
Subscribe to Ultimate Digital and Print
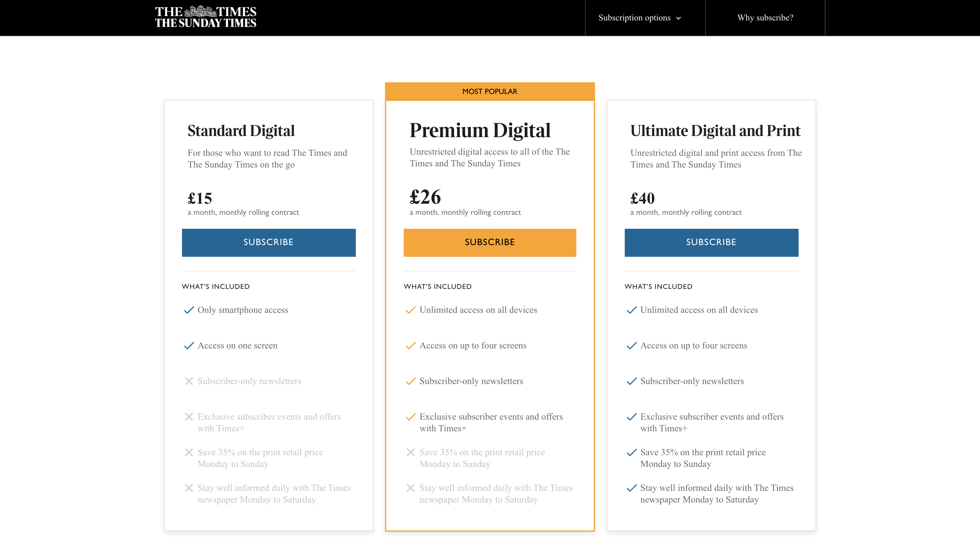point(711,242)
